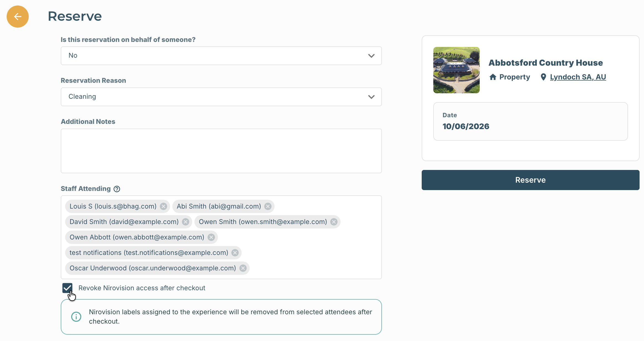Go back using the orange arrow button
This screenshot has width=644, height=341.
[18, 17]
